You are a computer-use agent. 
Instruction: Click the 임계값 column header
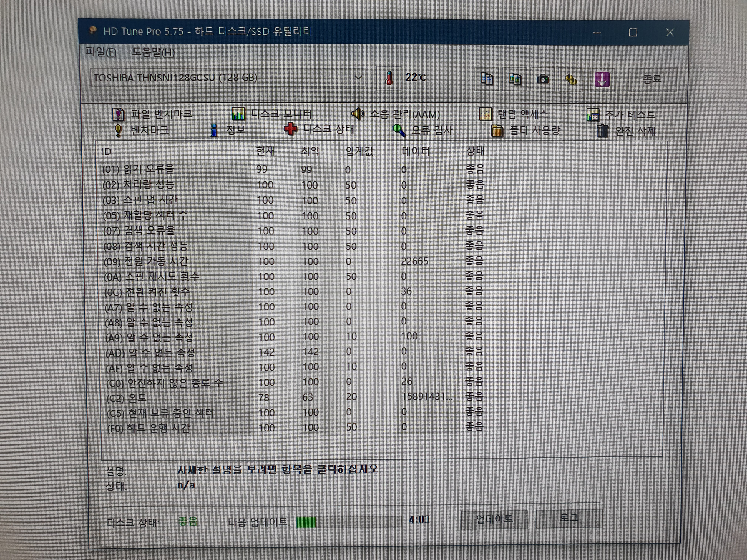[x=359, y=151]
